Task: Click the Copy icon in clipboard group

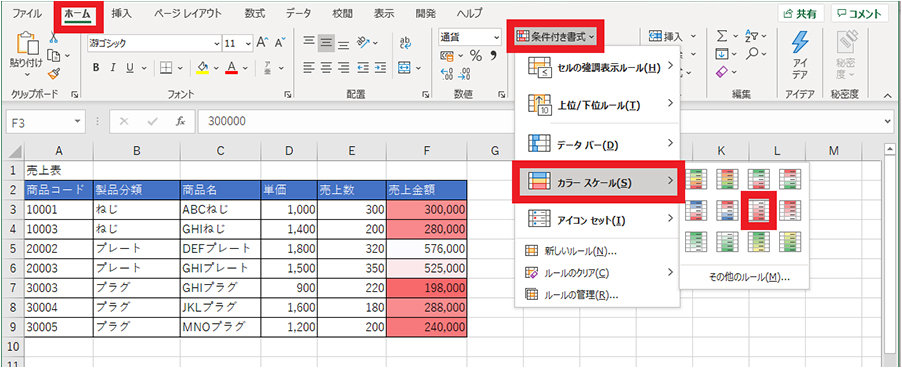Action: click(x=53, y=55)
